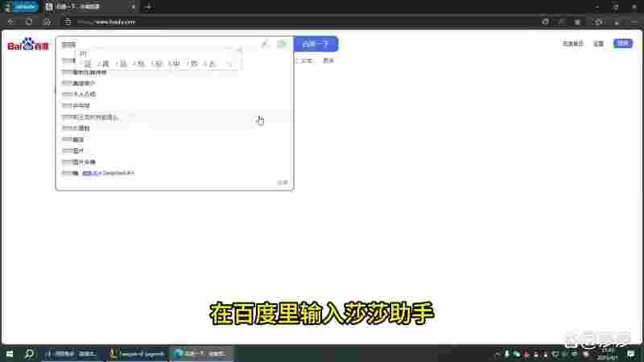644x362 pixels.
Task: Click the browser back arrow
Action: click(x=10, y=22)
